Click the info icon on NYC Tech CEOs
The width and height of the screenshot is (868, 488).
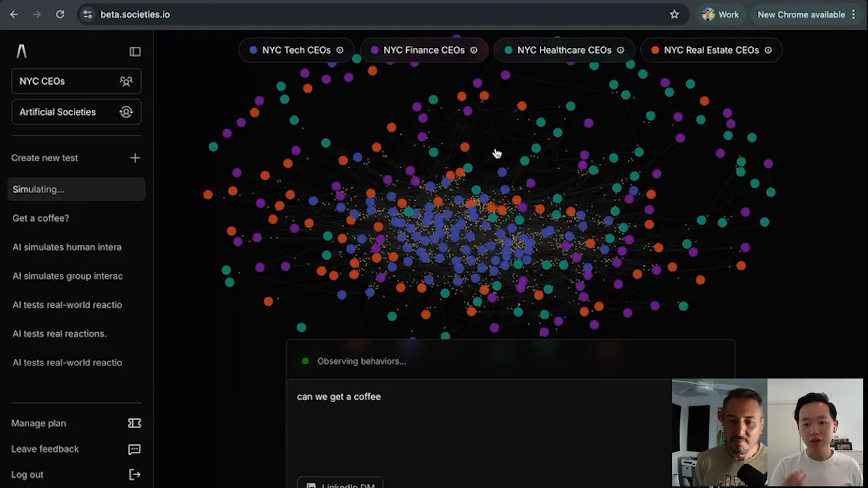[340, 50]
